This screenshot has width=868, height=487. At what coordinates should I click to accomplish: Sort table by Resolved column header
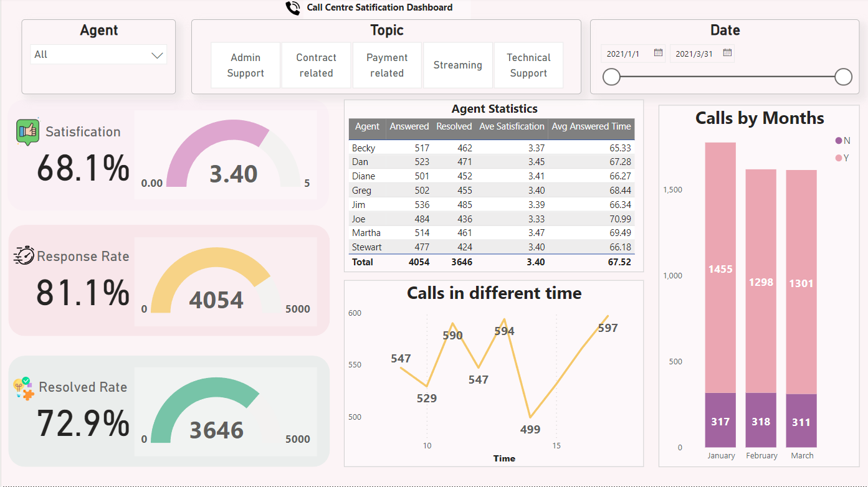(x=454, y=126)
